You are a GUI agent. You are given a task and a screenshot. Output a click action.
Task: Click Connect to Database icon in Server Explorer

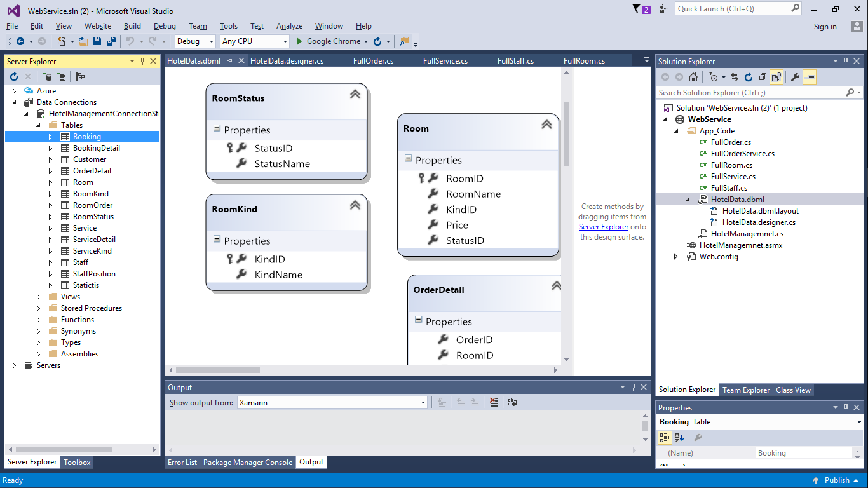click(x=48, y=76)
